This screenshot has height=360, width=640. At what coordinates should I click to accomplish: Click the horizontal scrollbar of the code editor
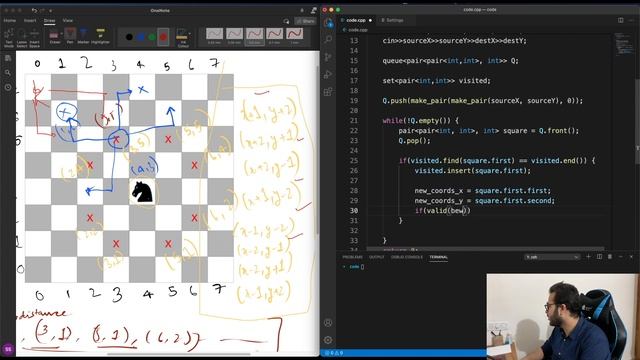[x=486, y=248]
